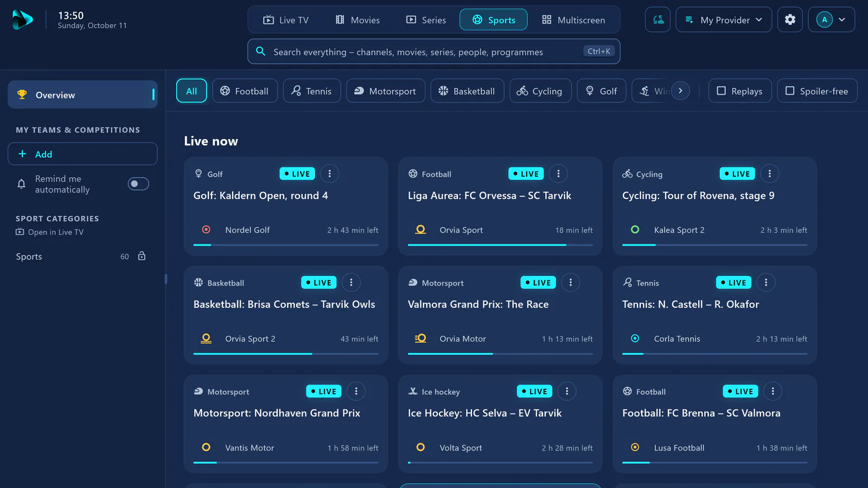Click the progress bar on Liga Aurea card
Screen dimensions: 868x488
[500, 245]
